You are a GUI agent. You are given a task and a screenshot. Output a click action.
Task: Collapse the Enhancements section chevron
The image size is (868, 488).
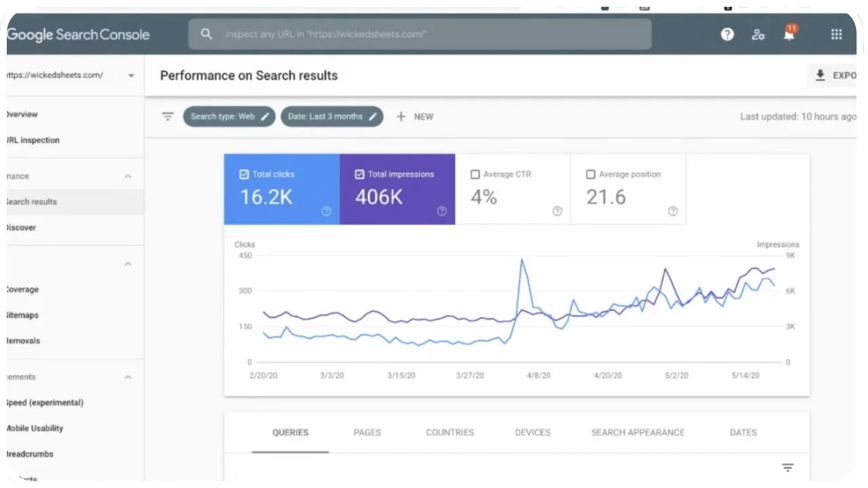pos(127,377)
